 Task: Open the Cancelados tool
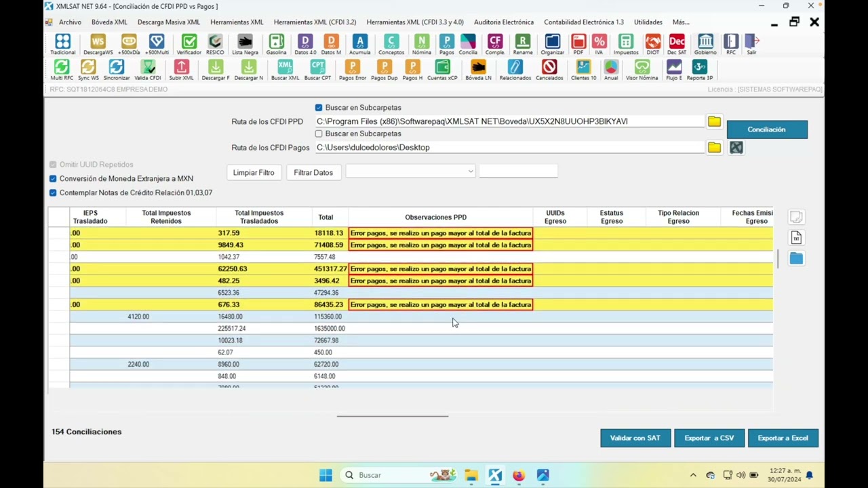[x=549, y=70]
